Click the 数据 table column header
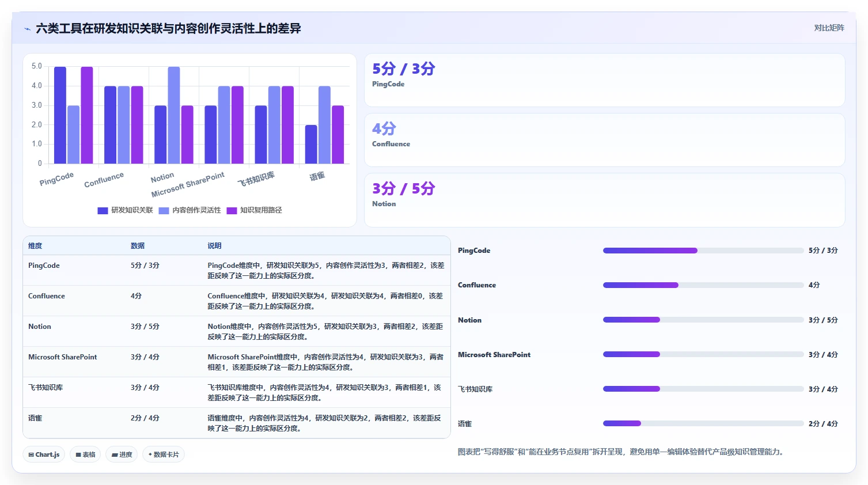 [138, 246]
